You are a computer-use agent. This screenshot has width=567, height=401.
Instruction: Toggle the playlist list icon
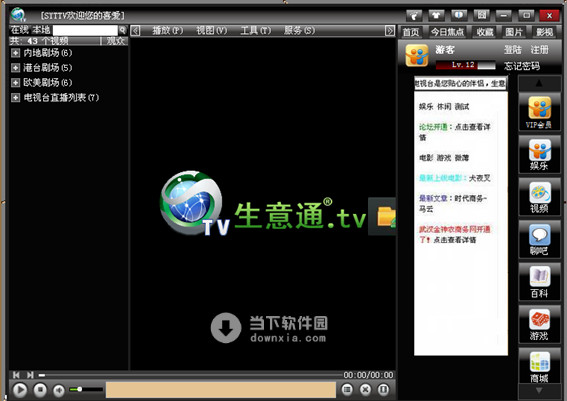(x=347, y=389)
